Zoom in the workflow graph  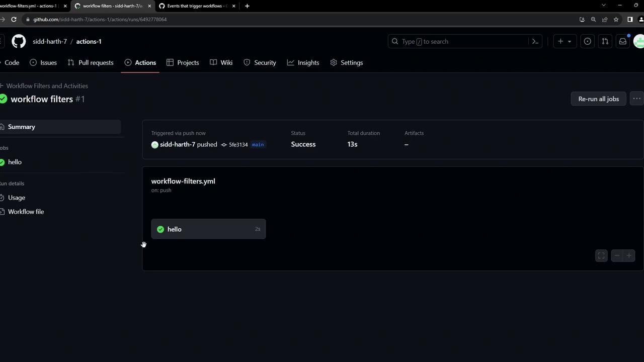pos(628,256)
